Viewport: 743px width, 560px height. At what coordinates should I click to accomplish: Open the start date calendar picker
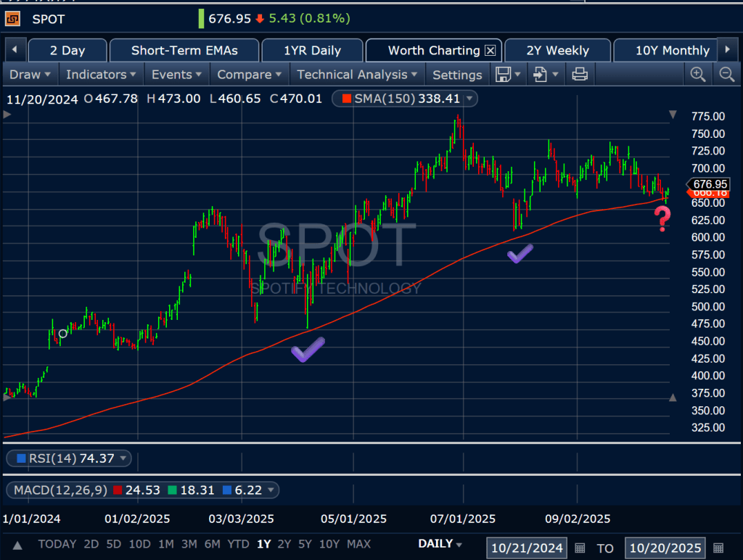(x=580, y=548)
